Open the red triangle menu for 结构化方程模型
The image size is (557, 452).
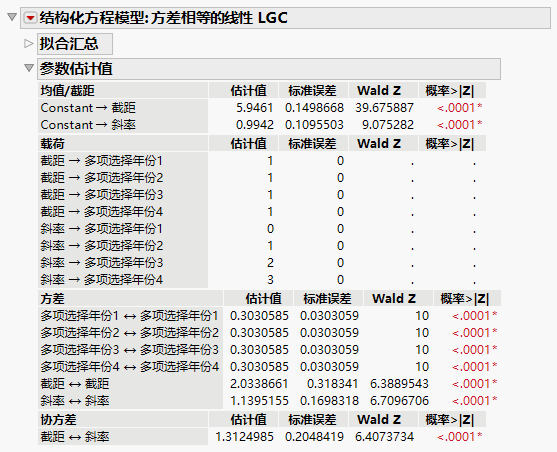[31, 18]
